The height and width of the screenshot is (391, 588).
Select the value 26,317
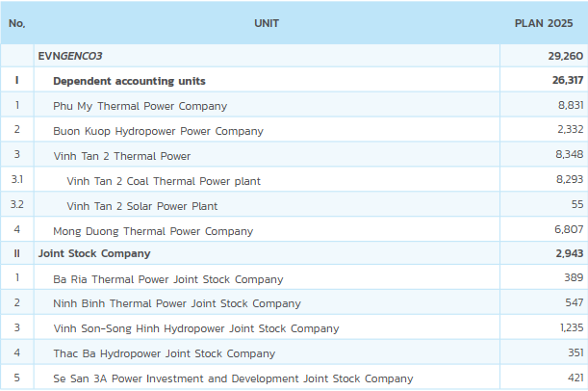(x=568, y=80)
